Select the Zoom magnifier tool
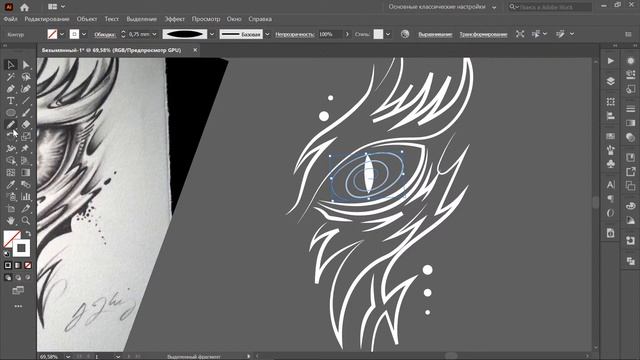 point(26,220)
